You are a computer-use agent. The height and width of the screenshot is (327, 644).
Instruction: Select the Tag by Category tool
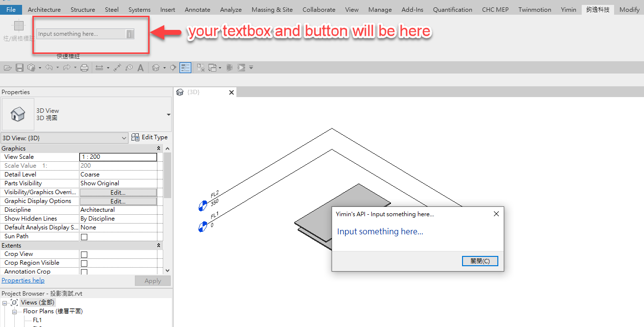click(x=129, y=68)
